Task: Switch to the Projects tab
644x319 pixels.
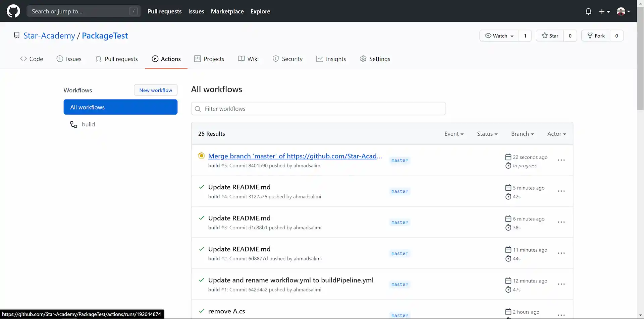Action: point(209,59)
